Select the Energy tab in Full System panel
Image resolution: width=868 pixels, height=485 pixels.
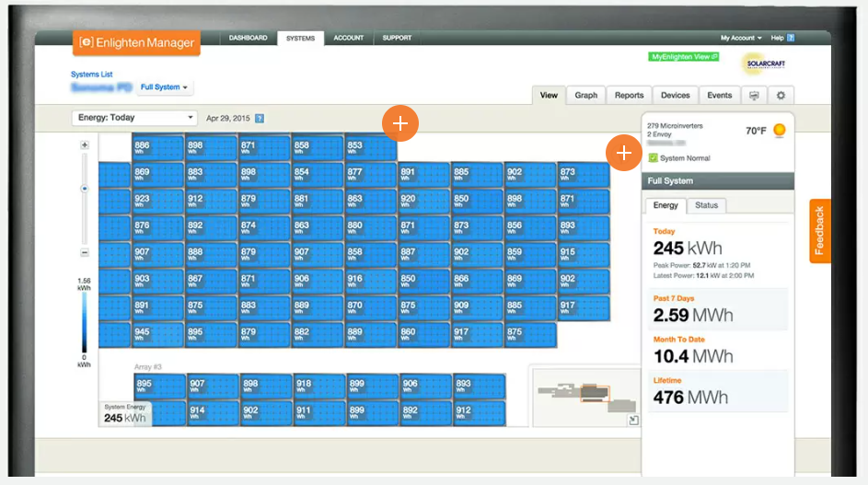tap(665, 205)
